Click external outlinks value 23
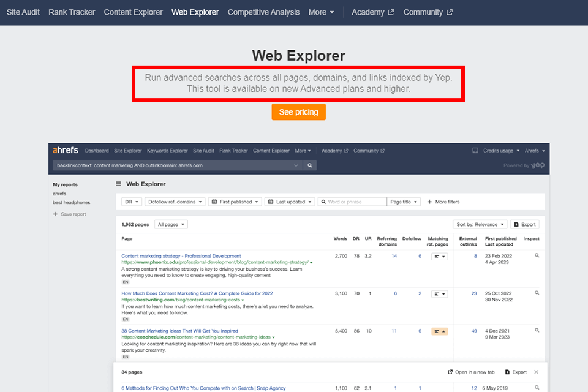588x392 pixels. tap(474, 294)
